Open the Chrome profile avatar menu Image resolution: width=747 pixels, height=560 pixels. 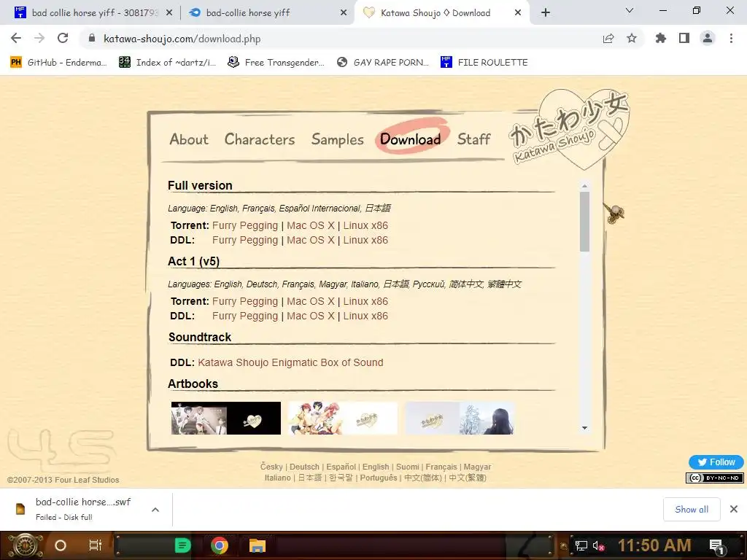coord(708,38)
